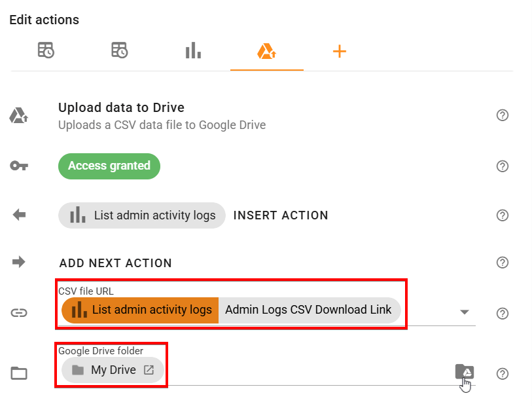This screenshot has width=532, height=406.
Task: Click INSERT ACTION
Action: (x=280, y=215)
